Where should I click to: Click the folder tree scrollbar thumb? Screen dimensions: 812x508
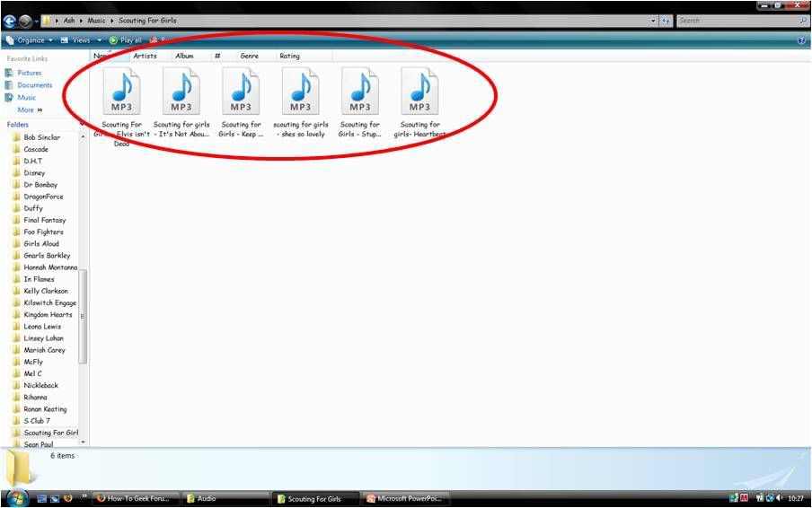(83, 317)
